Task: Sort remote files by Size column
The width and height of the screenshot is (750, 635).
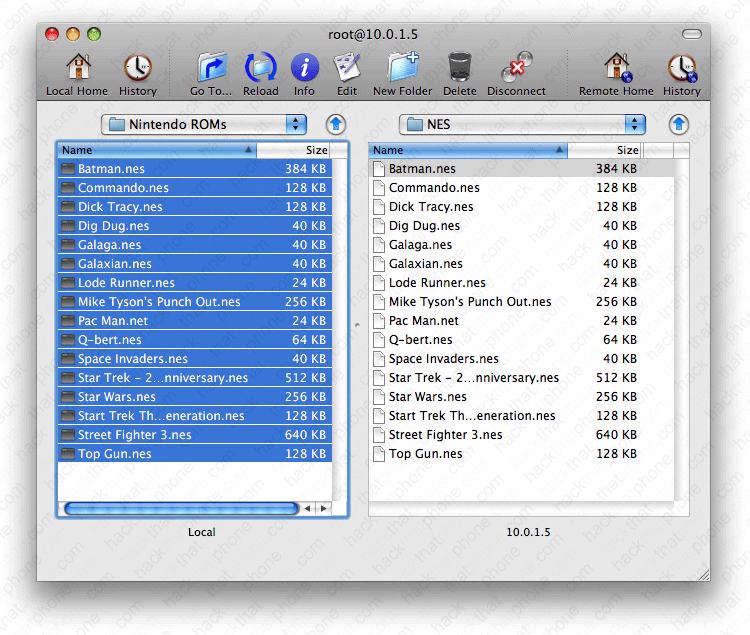Action: tap(605, 150)
